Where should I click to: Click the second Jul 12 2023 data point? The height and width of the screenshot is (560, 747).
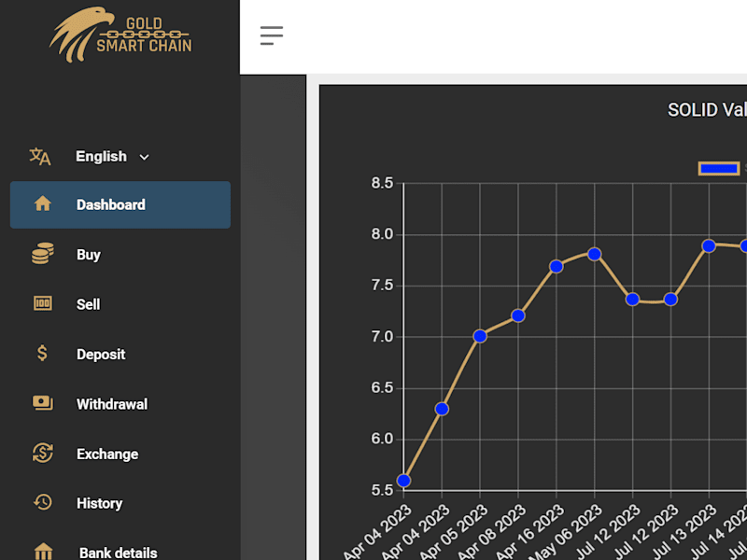pyautogui.click(x=670, y=299)
